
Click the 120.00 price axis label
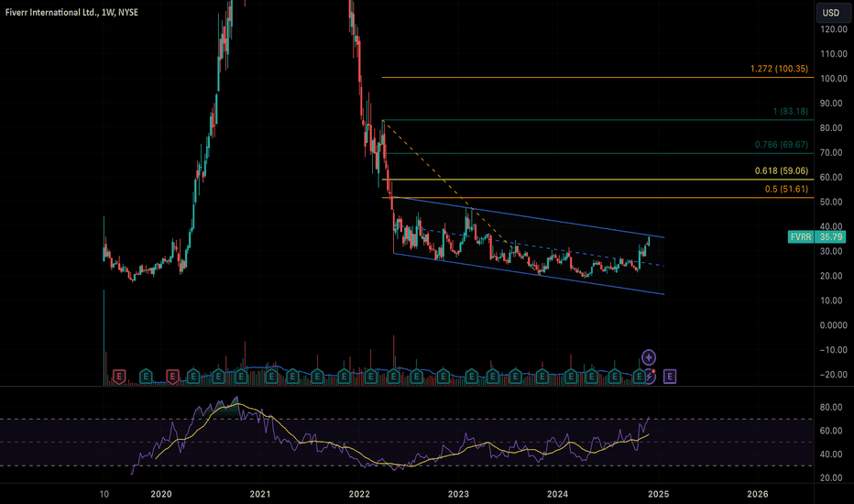[834, 29]
